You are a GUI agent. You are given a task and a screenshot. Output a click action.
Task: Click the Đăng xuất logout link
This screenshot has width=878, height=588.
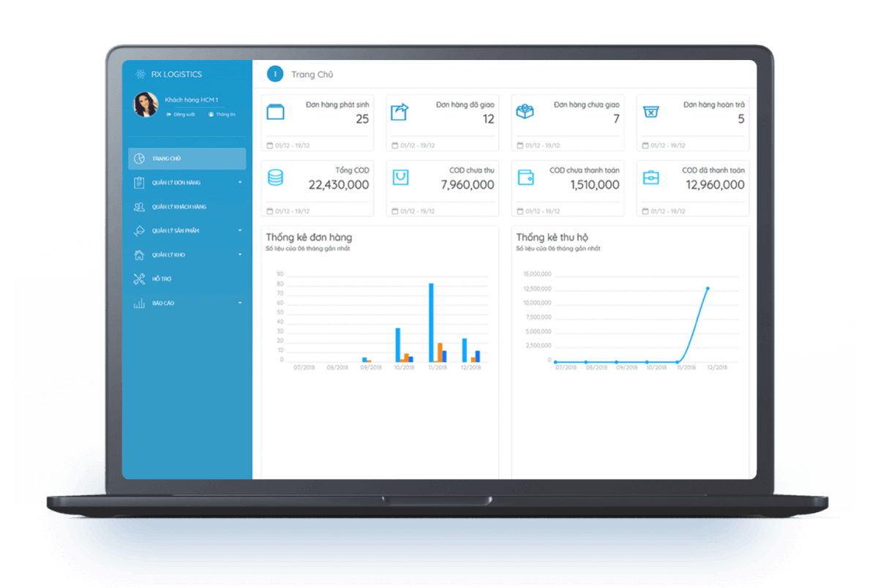[x=181, y=115]
